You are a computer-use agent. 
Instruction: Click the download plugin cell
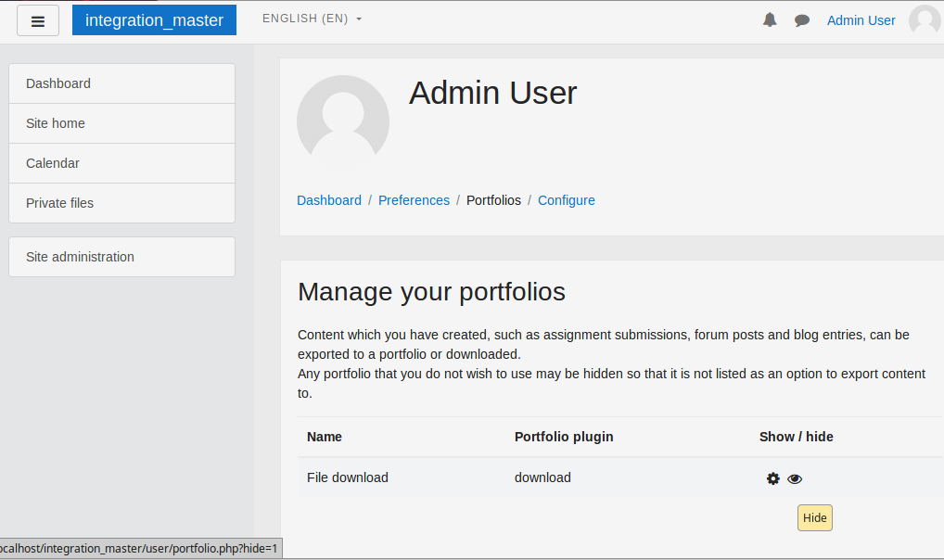point(542,477)
